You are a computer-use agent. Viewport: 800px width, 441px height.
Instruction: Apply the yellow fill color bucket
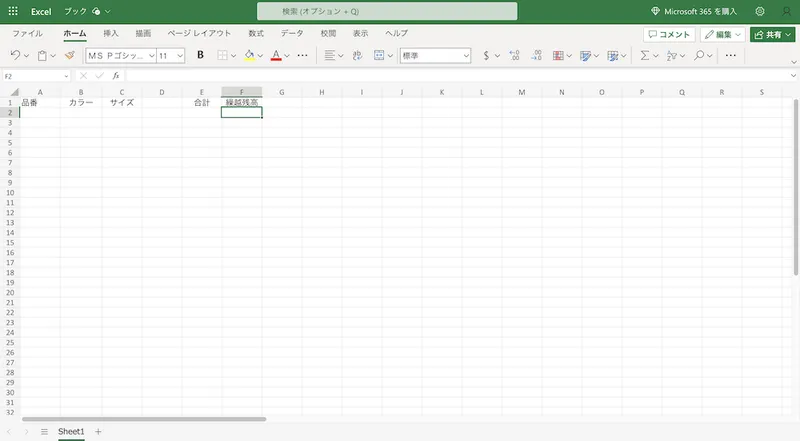[249, 55]
